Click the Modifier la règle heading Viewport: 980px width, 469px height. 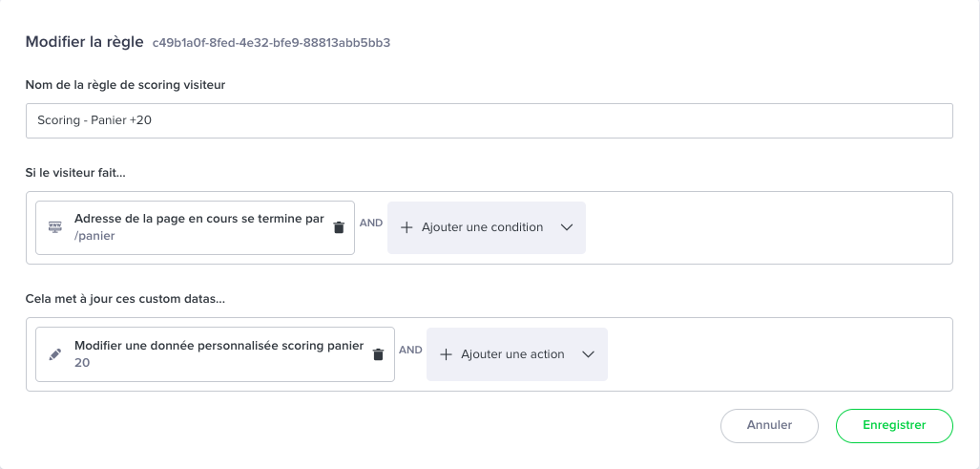click(x=84, y=43)
